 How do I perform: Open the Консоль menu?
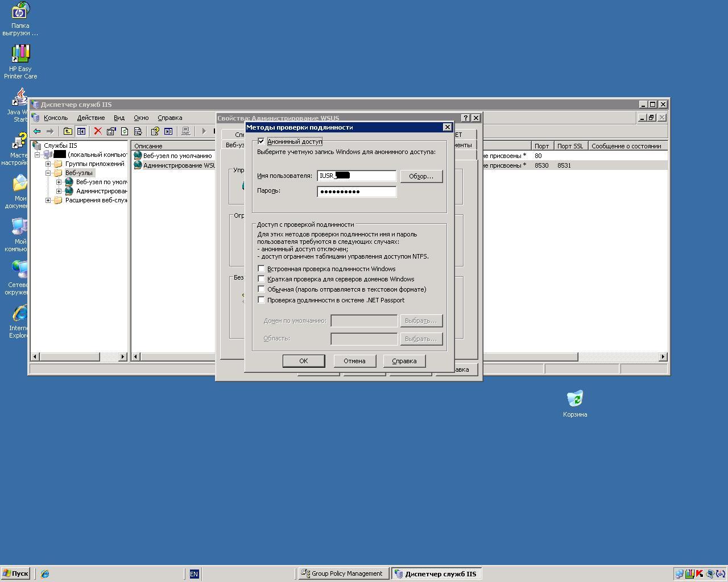[x=56, y=118]
